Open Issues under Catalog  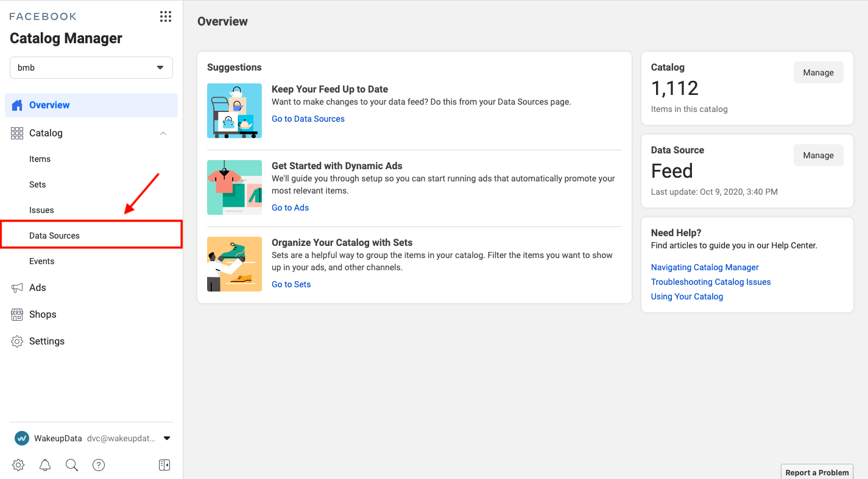(41, 210)
